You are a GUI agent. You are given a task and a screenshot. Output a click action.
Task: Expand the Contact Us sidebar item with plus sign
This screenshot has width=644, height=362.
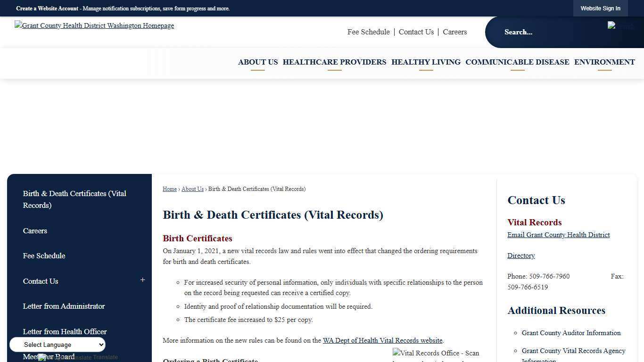[x=142, y=280]
